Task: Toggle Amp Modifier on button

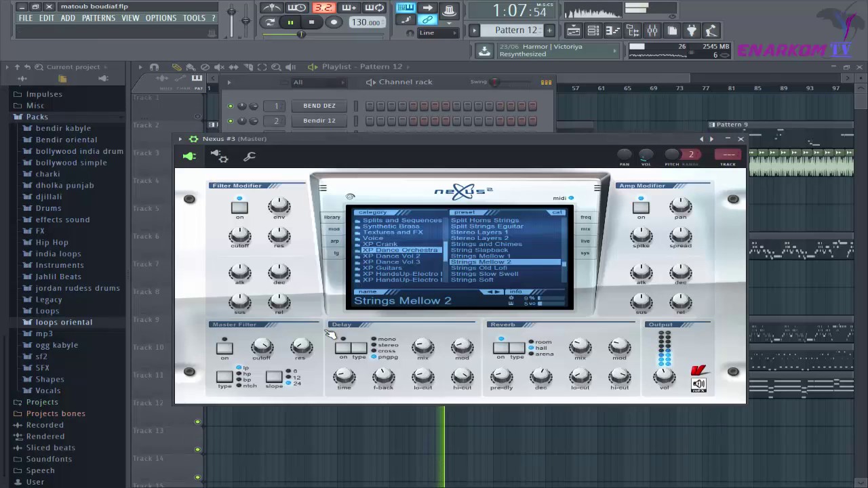Action: 641,207
